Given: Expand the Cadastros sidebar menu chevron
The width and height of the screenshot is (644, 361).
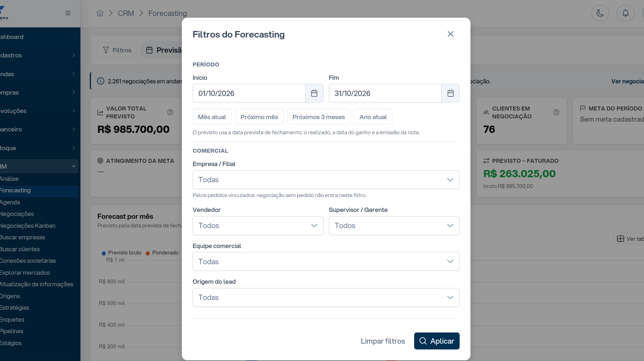Looking at the screenshot, I should (74, 55).
